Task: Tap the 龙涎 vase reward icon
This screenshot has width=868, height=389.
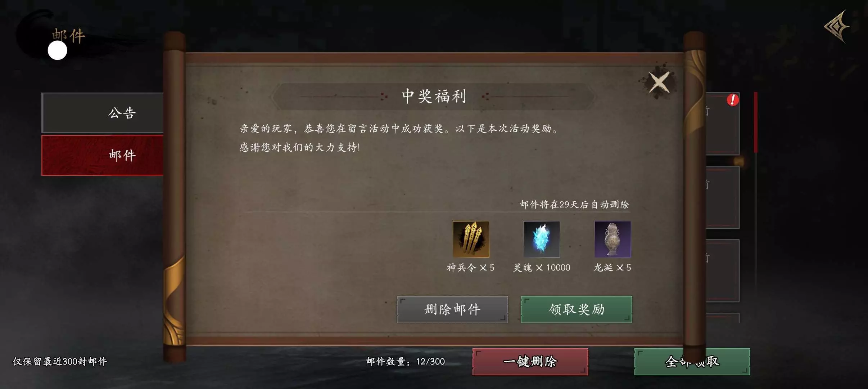Action: tap(612, 239)
